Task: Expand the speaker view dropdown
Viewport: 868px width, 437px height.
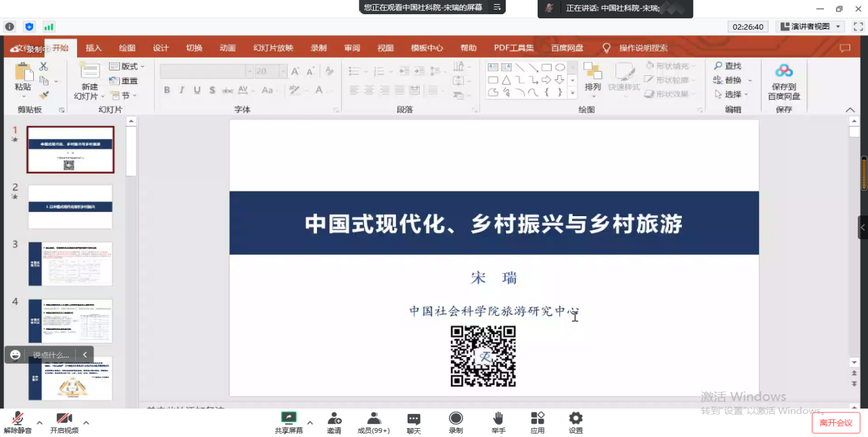Action: (x=810, y=26)
